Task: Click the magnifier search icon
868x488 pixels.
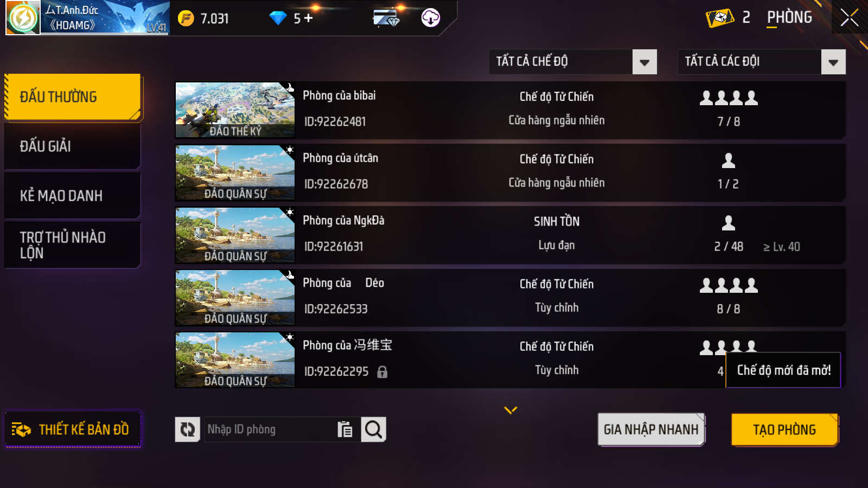Action: pyautogui.click(x=373, y=429)
